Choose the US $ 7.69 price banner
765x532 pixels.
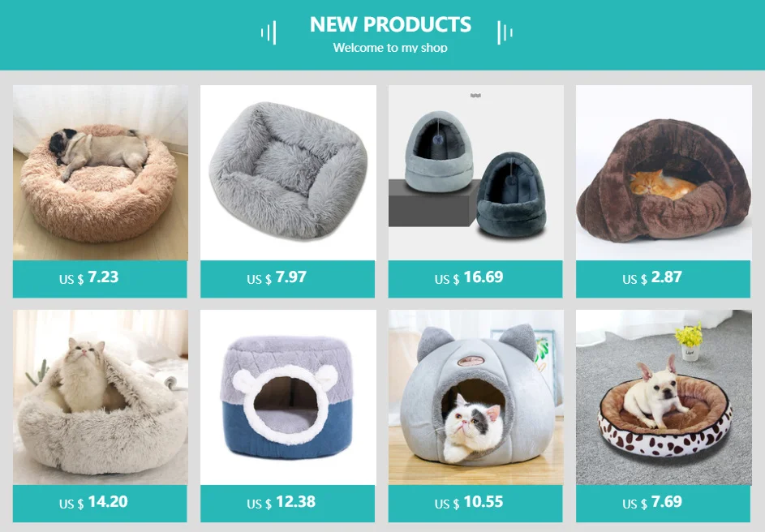tap(663, 504)
